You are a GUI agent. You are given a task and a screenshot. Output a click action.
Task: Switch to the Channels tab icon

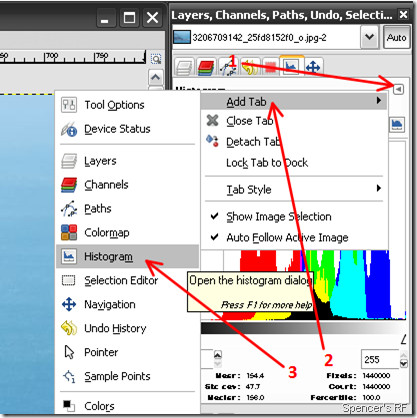pyautogui.click(x=205, y=68)
